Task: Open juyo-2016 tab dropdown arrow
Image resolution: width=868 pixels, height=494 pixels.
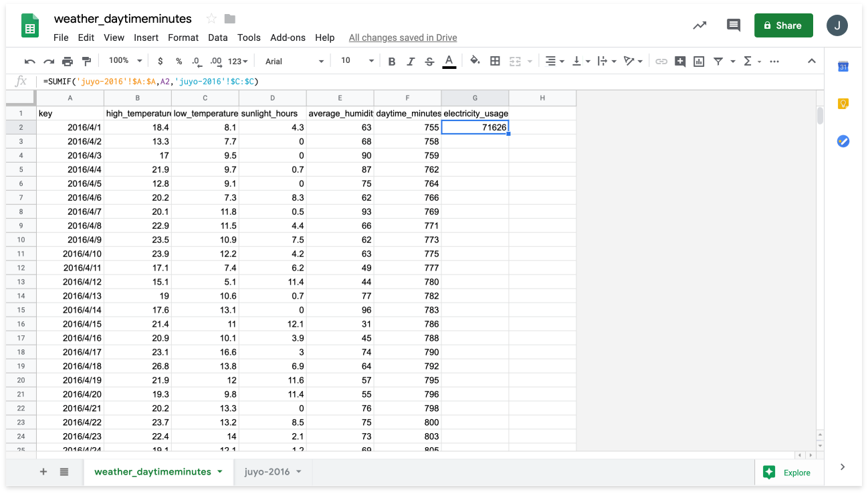Action: [298, 472]
